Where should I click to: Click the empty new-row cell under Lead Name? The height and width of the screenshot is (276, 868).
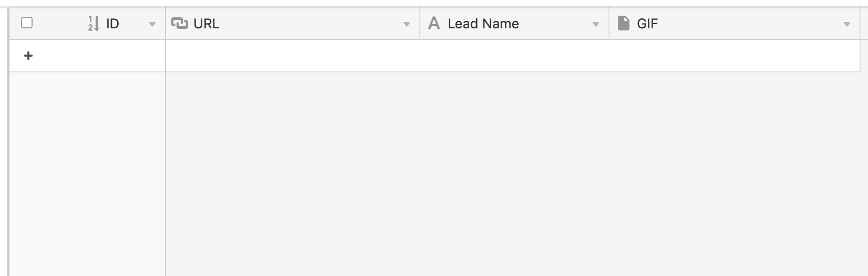(514, 56)
